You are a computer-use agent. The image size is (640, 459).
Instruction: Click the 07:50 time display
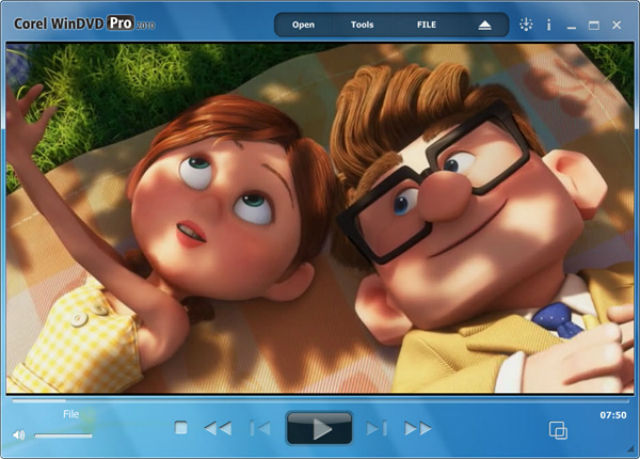coord(613,414)
